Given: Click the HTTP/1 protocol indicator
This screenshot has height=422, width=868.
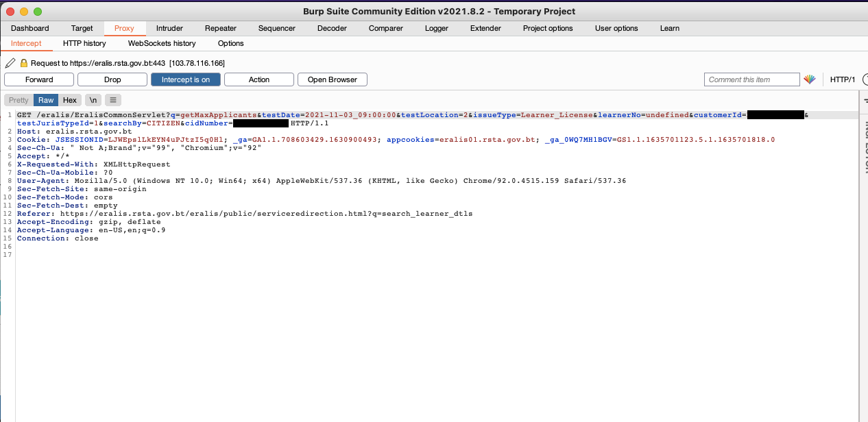Looking at the screenshot, I should 843,79.
